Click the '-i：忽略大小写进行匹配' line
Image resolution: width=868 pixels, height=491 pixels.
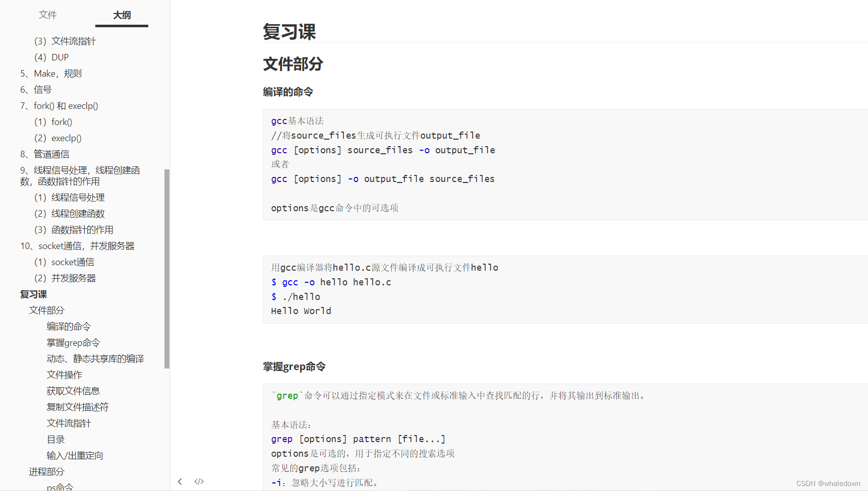(325, 483)
